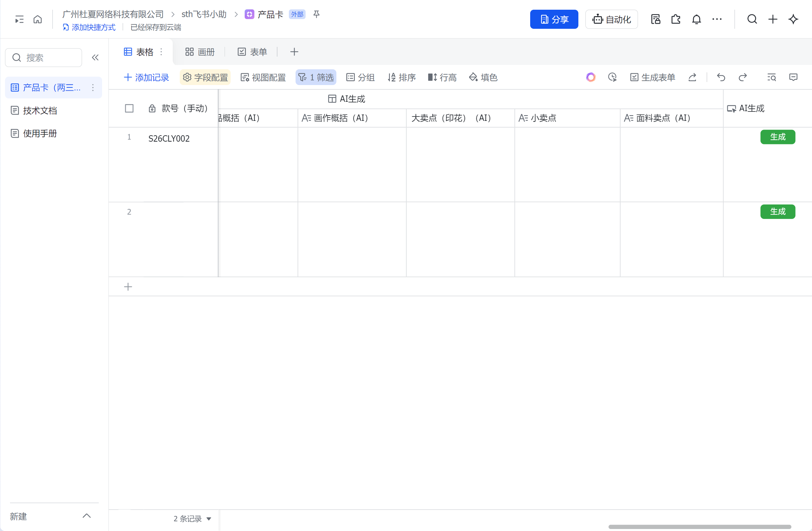The width and height of the screenshot is (812, 531).
Task: Open 产品卡 table options menu
Action: pyautogui.click(x=93, y=88)
